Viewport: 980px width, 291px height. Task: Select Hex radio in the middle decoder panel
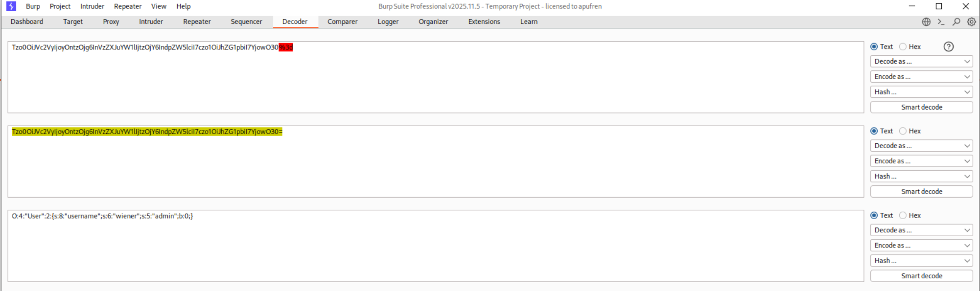[x=903, y=131]
